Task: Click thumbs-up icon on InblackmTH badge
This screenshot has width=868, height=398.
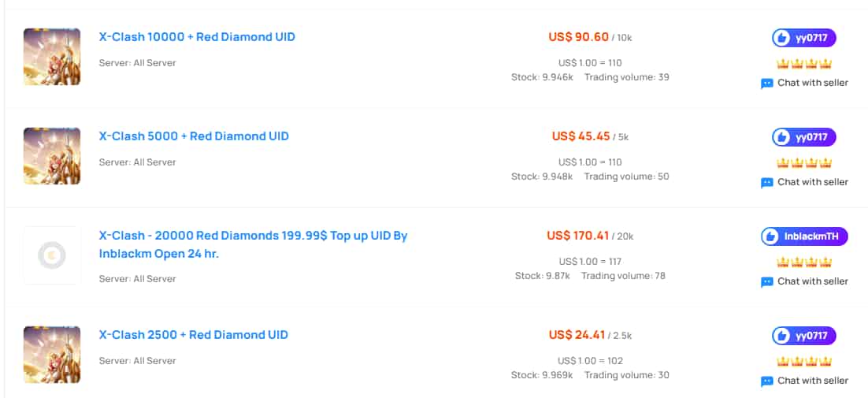Action: tap(770, 237)
